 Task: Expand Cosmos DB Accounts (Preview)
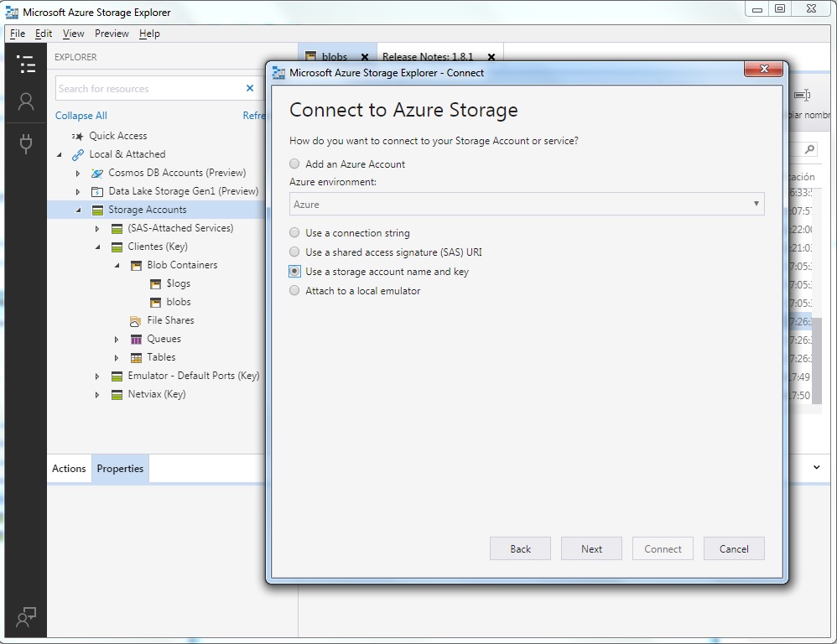78,174
